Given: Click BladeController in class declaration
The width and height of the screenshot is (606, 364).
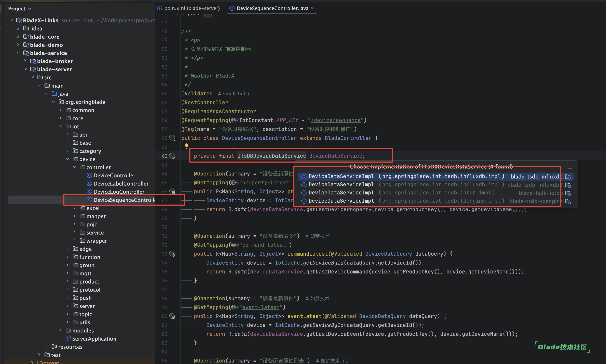Looking at the screenshot, I should click(348, 138).
